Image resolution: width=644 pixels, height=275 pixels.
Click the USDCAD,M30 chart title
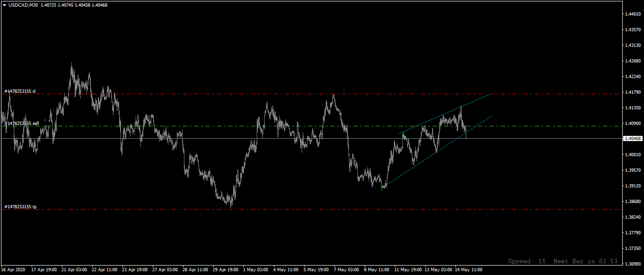tap(24, 5)
